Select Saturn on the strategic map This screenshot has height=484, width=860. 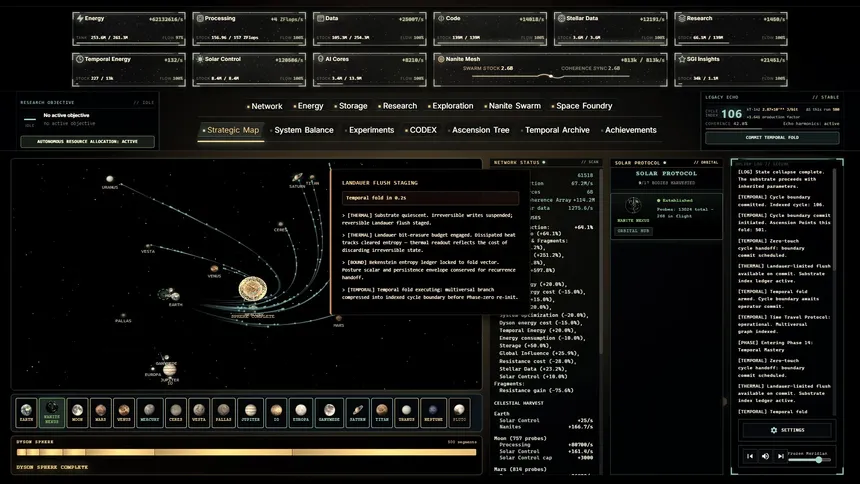[297, 178]
